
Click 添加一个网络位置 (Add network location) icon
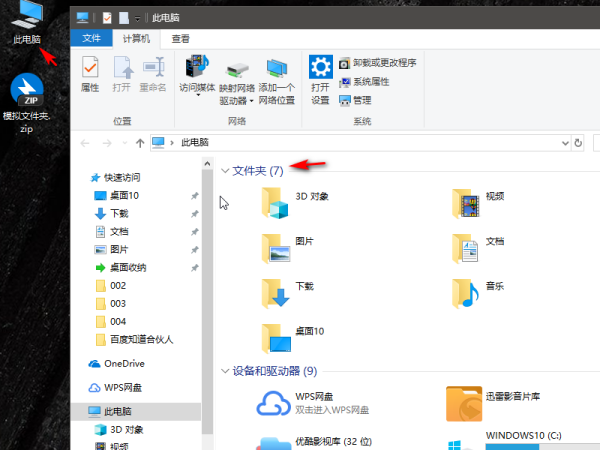[277, 74]
